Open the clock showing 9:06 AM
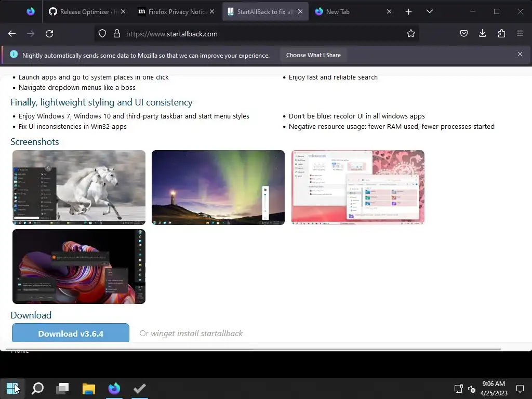The width and height of the screenshot is (532, 399). click(x=494, y=389)
